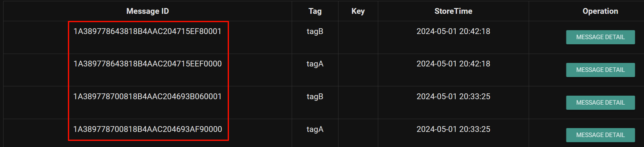Select message ID 1A389778700818B4AAC204693B060001

tap(147, 97)
